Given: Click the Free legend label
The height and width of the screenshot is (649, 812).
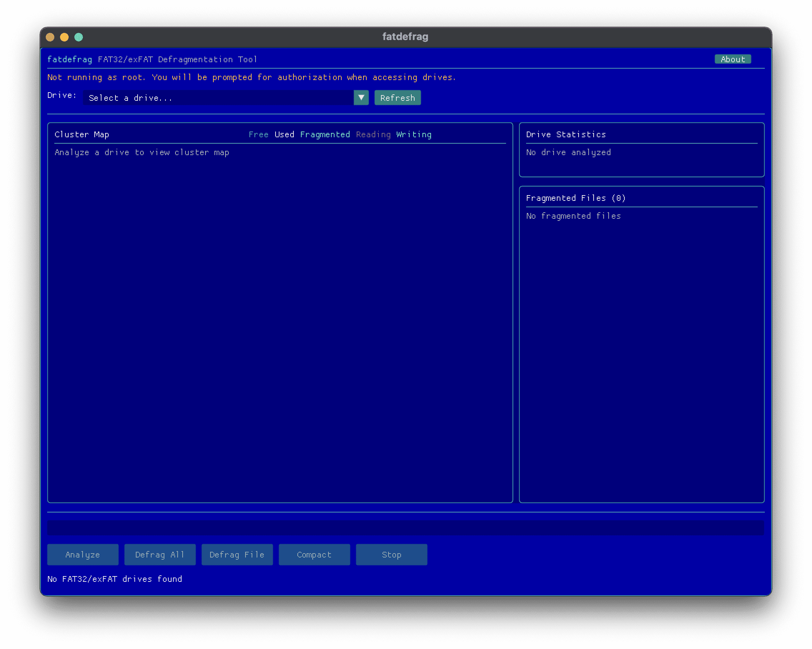Looking at the screenshot, I should [258, 134].
